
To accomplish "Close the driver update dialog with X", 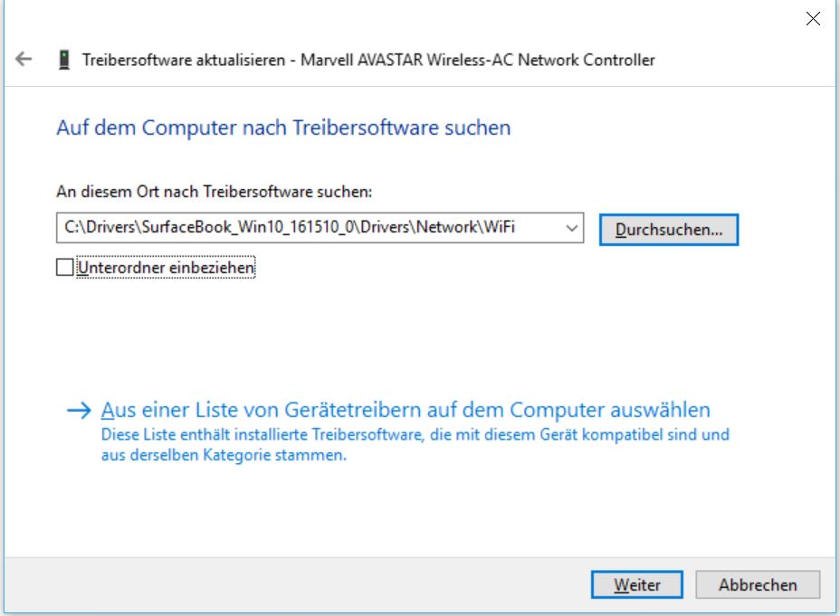I will [x=813, y=19].
